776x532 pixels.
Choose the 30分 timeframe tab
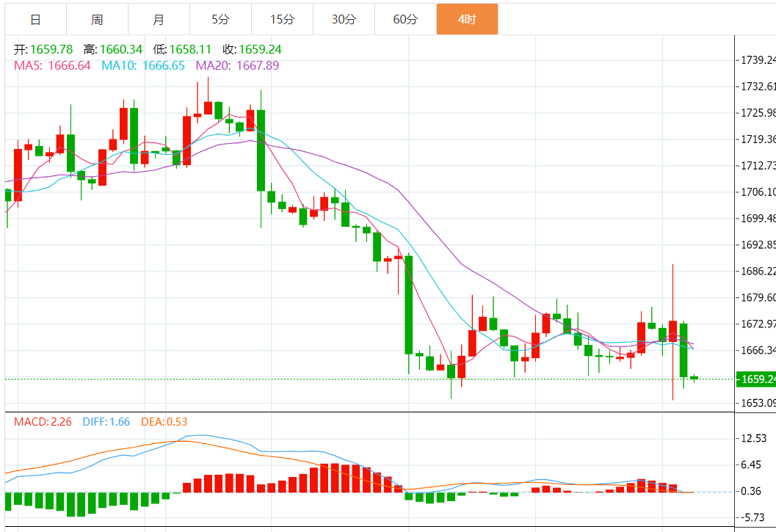pos(344,19)
